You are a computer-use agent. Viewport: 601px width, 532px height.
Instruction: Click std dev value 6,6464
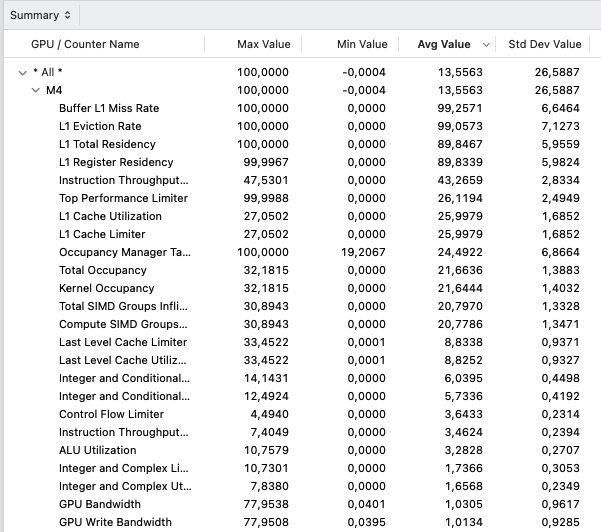click(x=560, y=108)
